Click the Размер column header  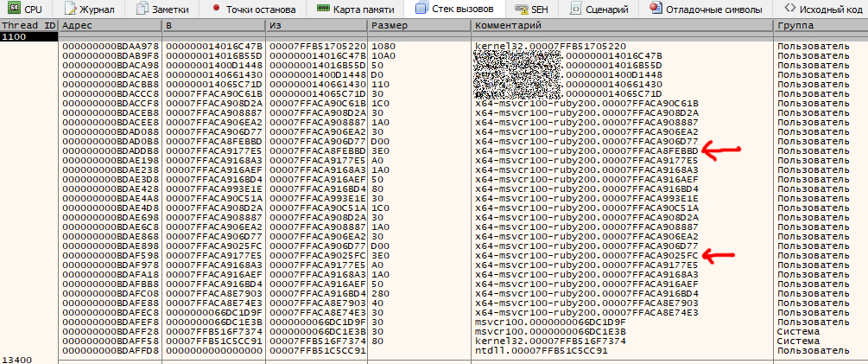pyautogui.click(x=420, y=26)
